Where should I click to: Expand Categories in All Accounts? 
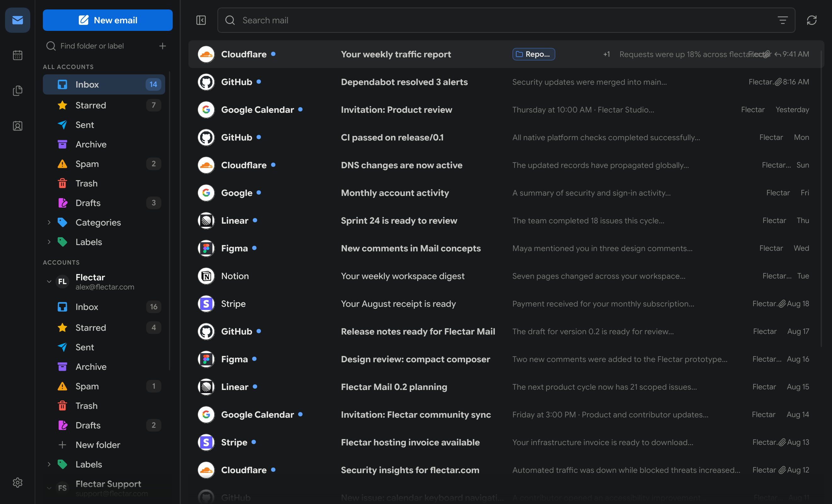(x=49, y=222)
